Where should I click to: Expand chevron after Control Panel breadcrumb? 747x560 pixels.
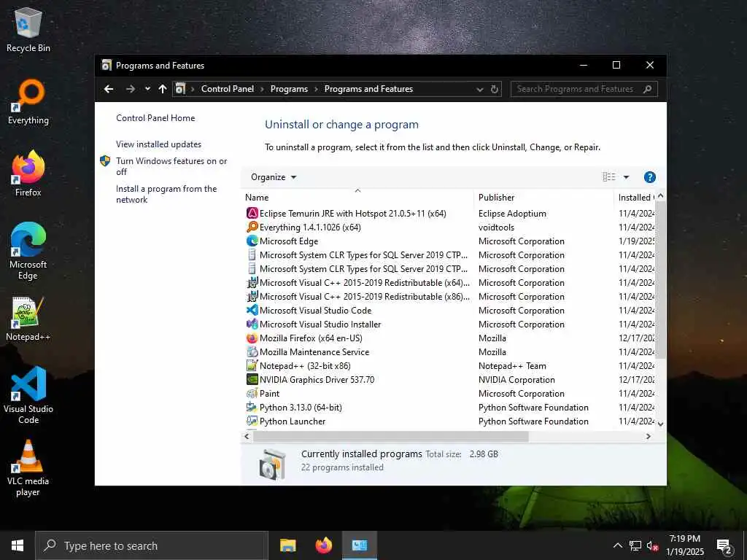click(262, 89)
